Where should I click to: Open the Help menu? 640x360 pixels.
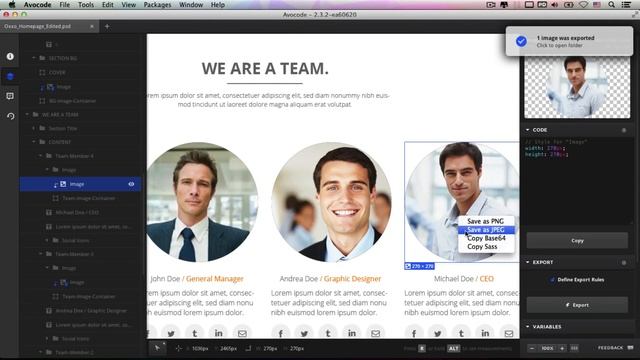[x=218, y=4]
